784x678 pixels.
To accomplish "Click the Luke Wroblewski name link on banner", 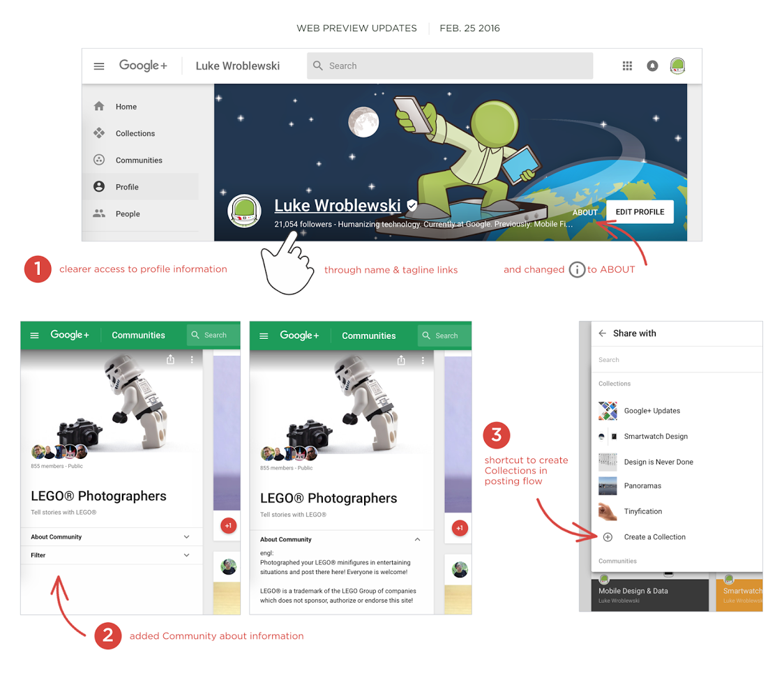I will [338, 206].
